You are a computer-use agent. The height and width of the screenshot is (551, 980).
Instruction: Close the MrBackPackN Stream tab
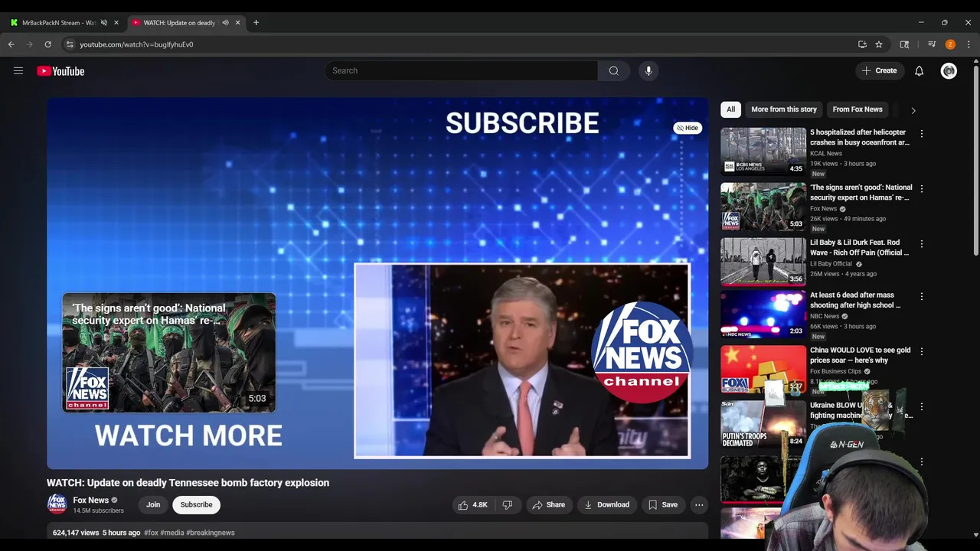coord(116,23)
